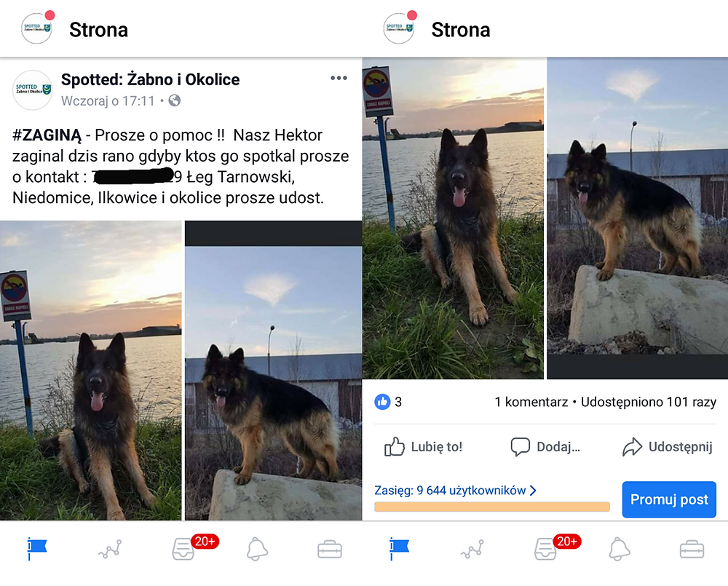Open the inbox with 20+ badge, right screen
728x586 pixels.
pos(545,550)
